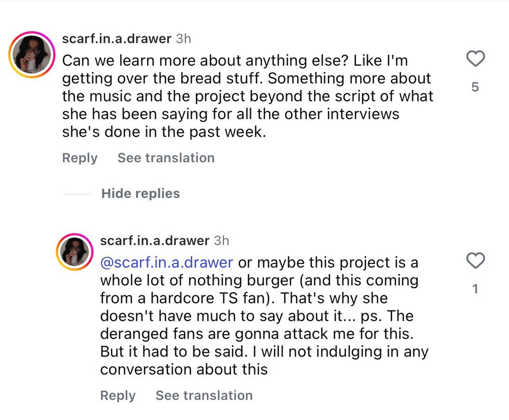This screenshot has width=509, height=420.
Task: Collapse thread with Hide replies
Action: [x=140, y=194]
